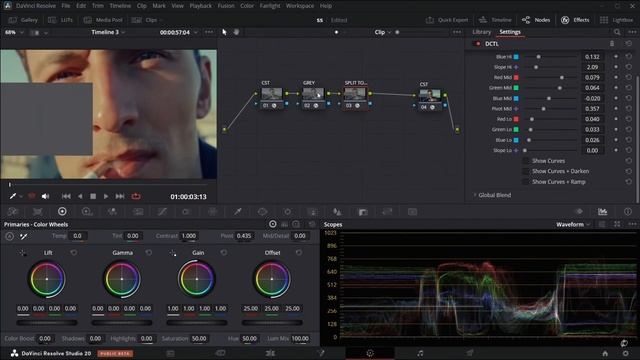Select the pointer tool in node editor
The width and height of the screenshot is (640, 360).
coord(224,32)
